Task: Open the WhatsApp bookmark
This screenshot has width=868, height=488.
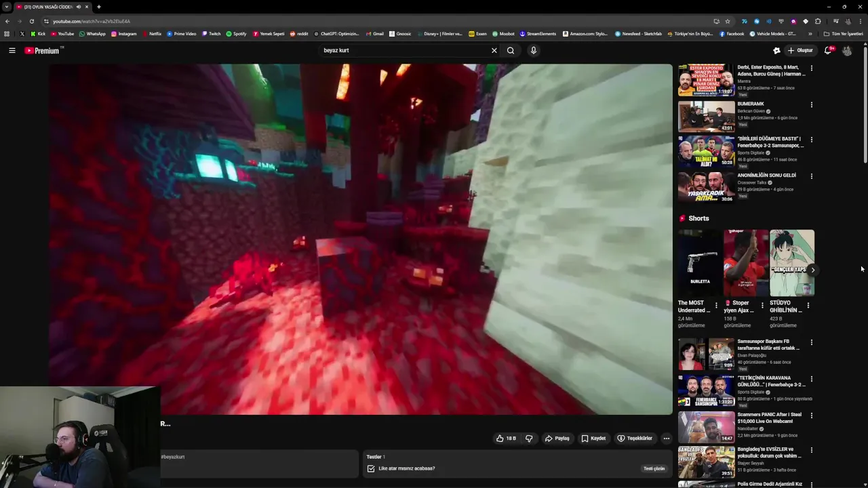Action: (93, 34)
